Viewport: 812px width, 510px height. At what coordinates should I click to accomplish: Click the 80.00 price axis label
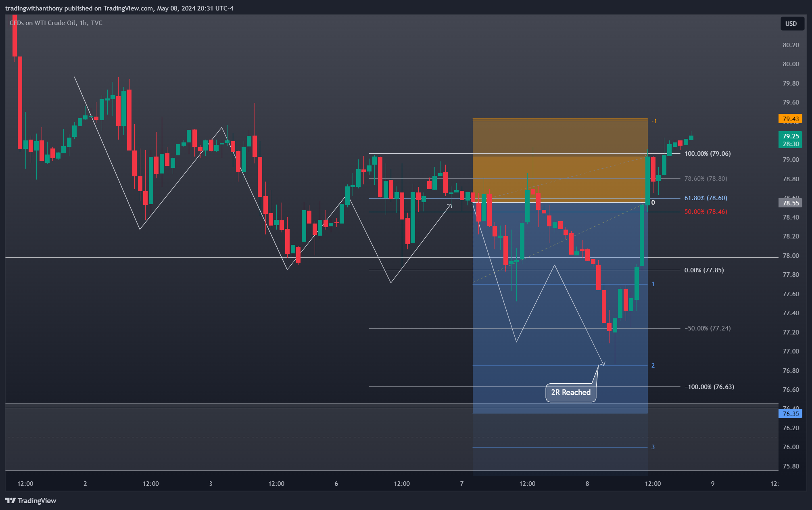791,64
